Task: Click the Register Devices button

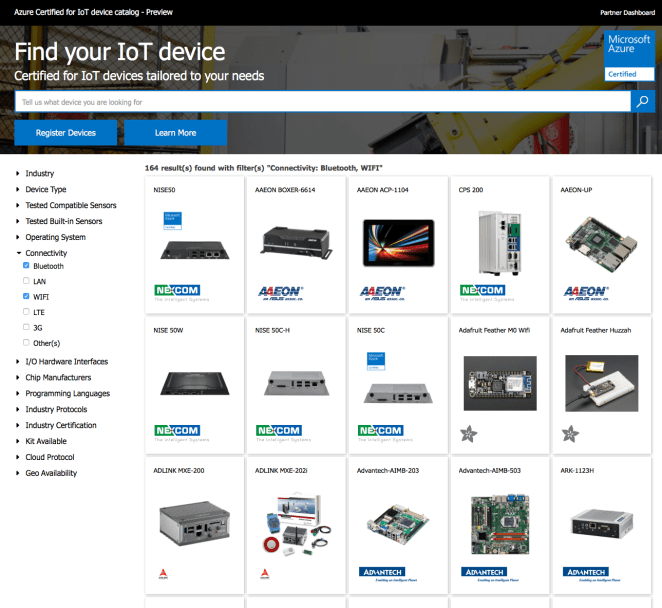Action: 66,133
